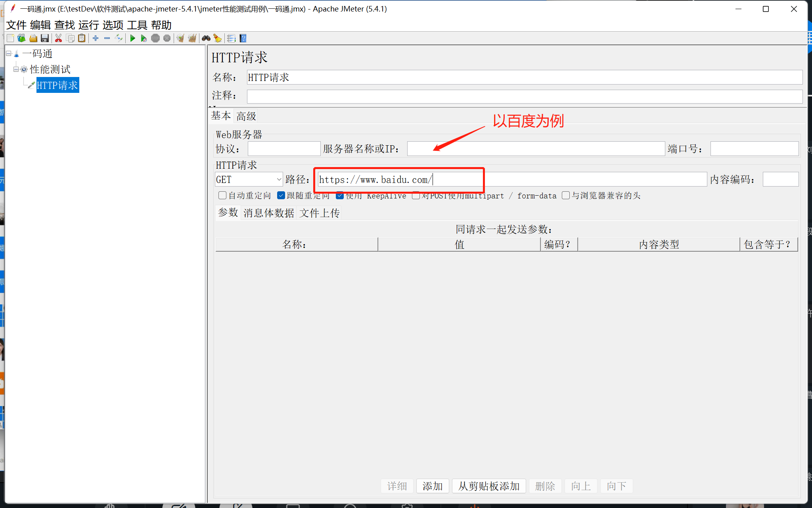
Task: Uncheck the 跟随重定向 checkbox
Action: (281, 195)
